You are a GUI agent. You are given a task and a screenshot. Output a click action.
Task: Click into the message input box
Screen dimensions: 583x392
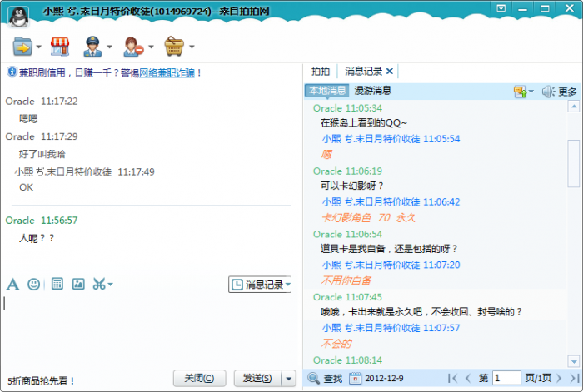[x=151, y=330]
